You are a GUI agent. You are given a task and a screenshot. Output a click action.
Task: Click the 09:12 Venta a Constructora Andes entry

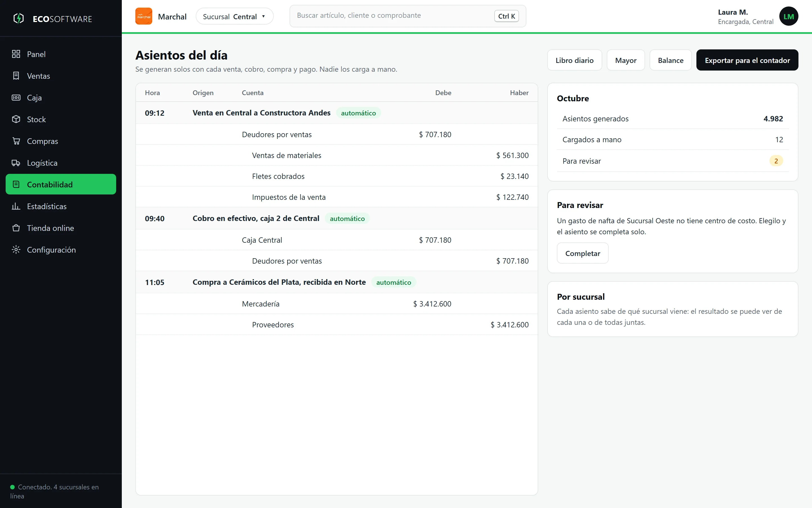coord(337,113)
